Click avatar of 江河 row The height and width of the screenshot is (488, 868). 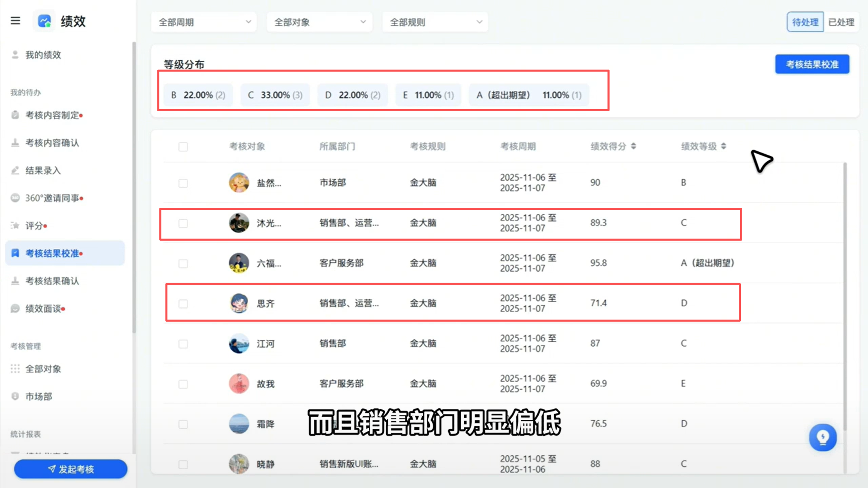[239, 343]
